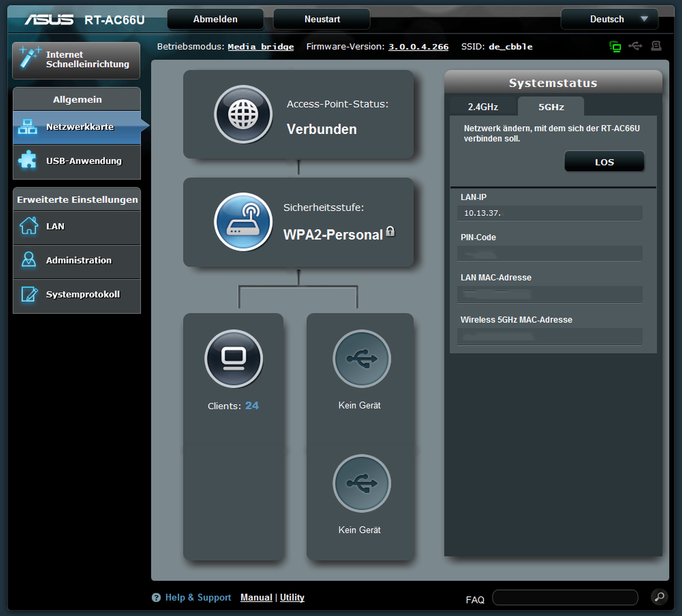Open the Clients computer icon
This screenshot has height=616, width=682.
pyautogui.click(x=233, y=359)
